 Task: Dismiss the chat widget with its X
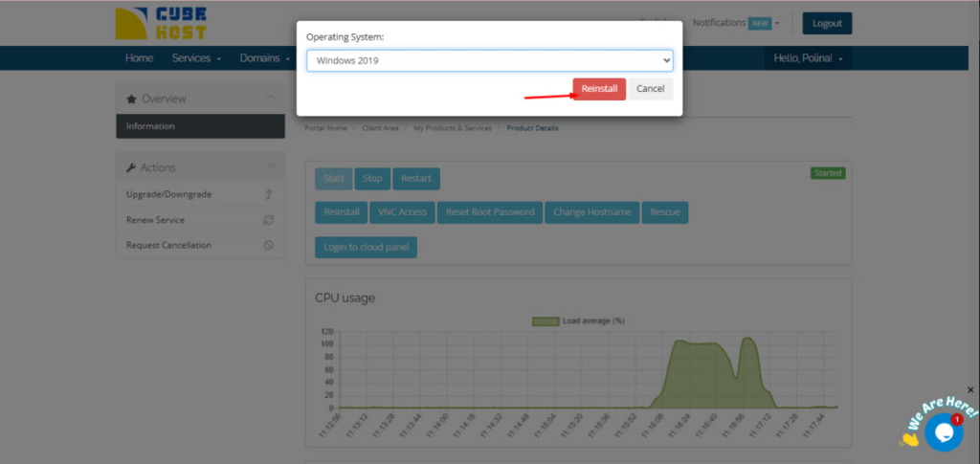pyautogui.click(x=970, y=390)
